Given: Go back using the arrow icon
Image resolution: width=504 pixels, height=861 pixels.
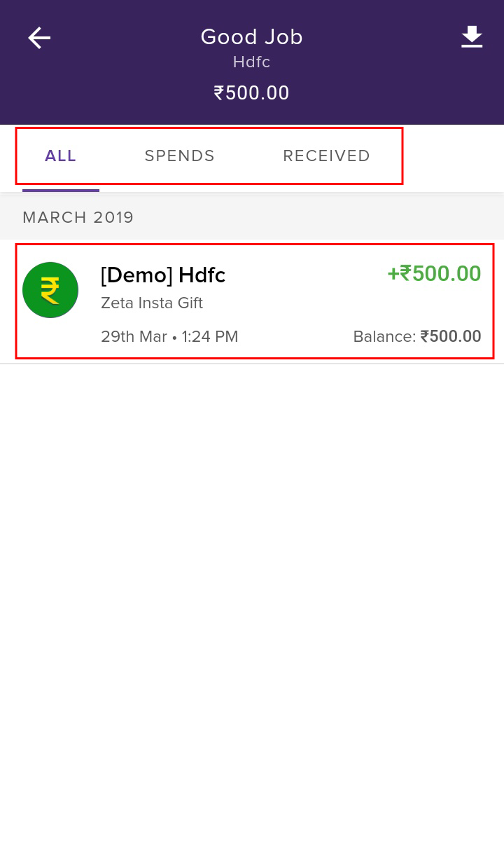Looking at the screenshot, I should pos(39,38).
